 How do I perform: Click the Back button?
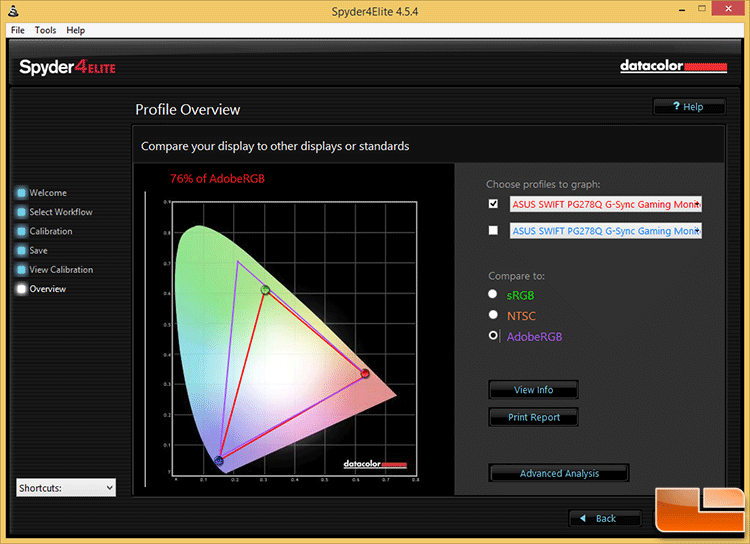[605, 519]
